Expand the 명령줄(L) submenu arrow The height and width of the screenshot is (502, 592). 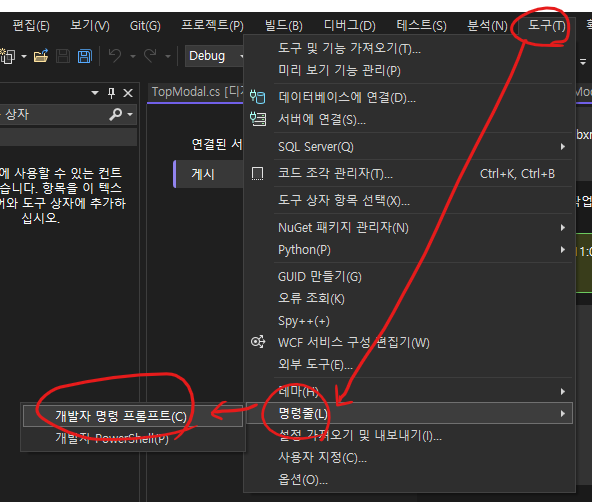pos(563,413)
